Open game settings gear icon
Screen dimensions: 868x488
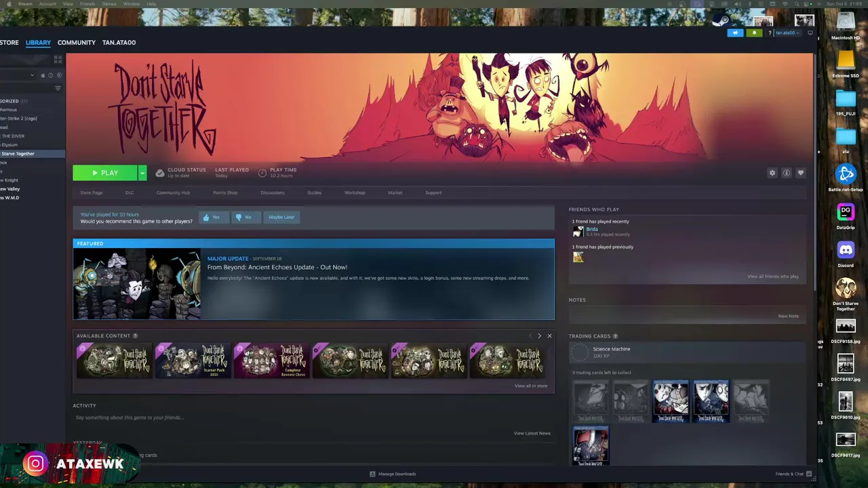(x=772, y=173)
